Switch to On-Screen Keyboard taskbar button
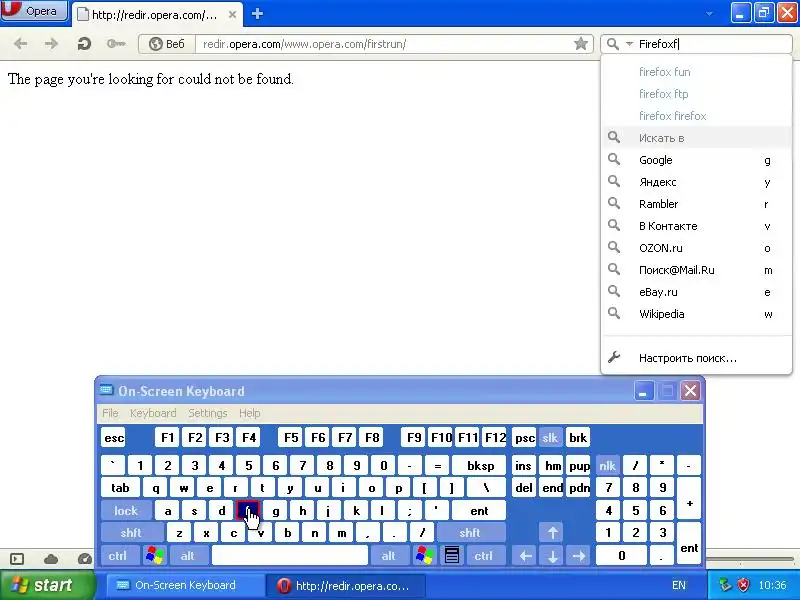Screen dimensions: 800x600 [185, 585]
